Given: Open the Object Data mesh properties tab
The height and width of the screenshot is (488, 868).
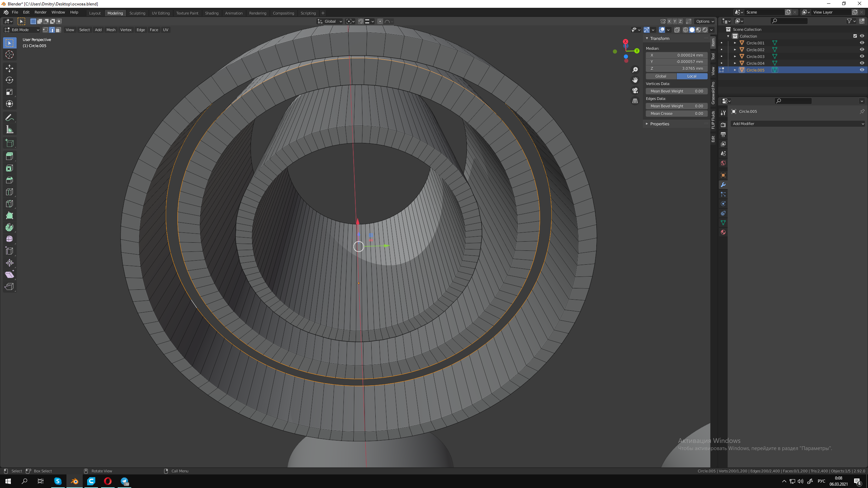Looking at the screenshot, I should [x=723, y=223].
